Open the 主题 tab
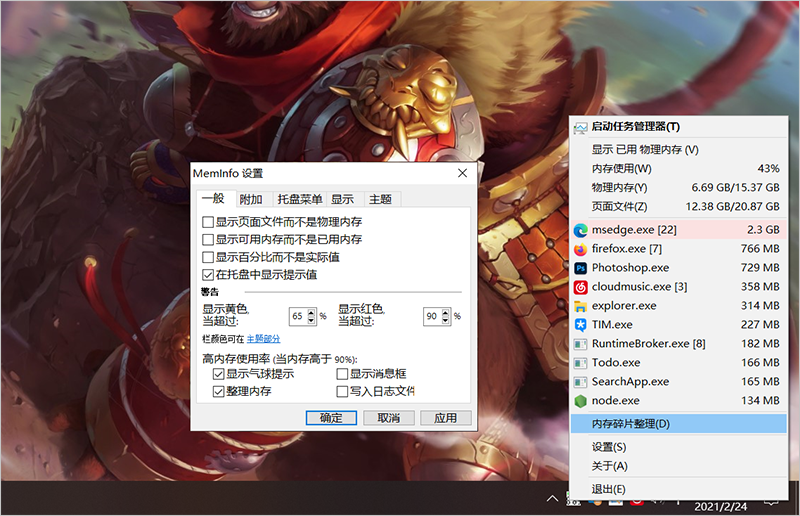 tap(381, 199)
